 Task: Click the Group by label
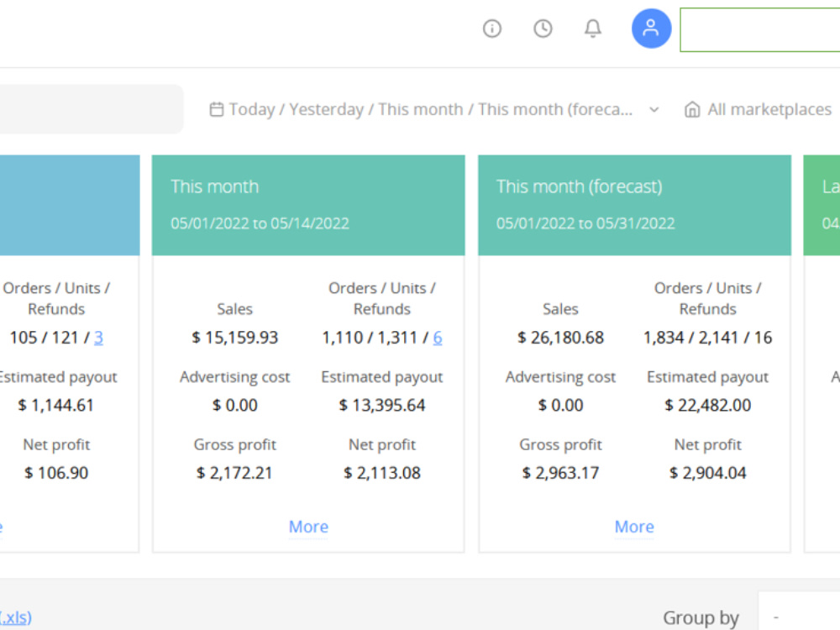click(x=701, y=617)
